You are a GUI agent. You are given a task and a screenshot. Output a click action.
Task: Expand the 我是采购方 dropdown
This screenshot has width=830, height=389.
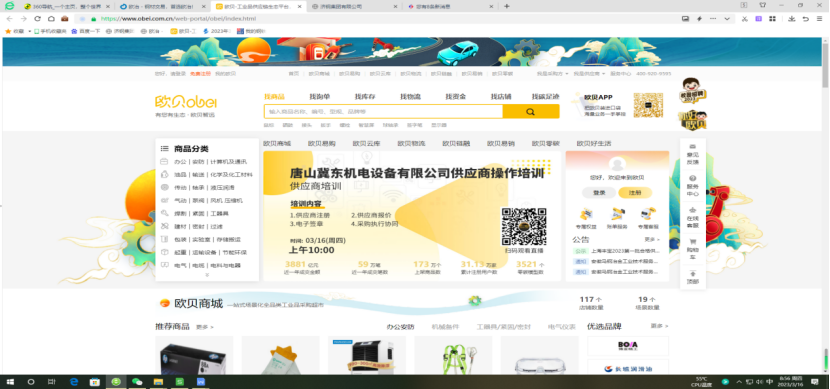[552, 74]
